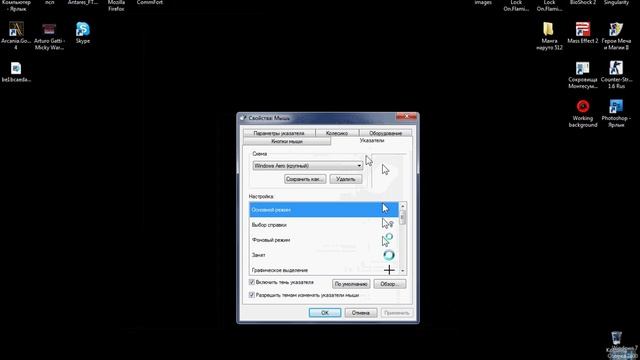Screen dimensions: 640x360
Task: Select the Основной режим pointer row
Action: (x=324, y=209)
